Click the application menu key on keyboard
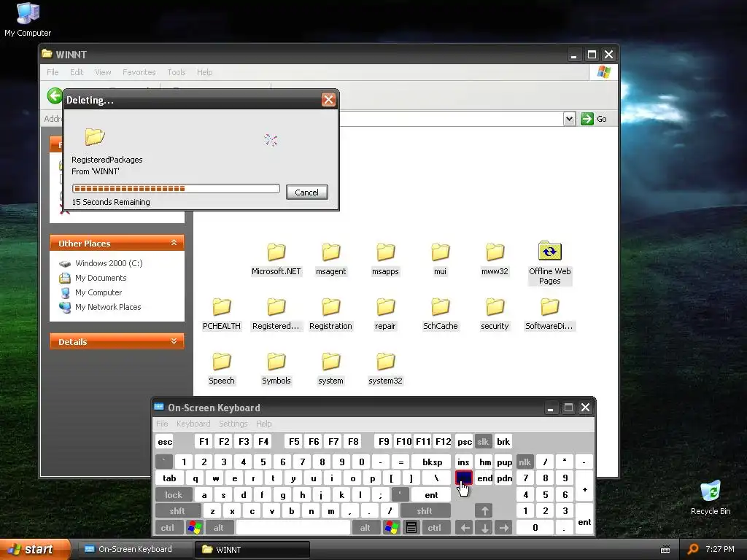Image resolution: width=747 pixels, height=560 pixels. coord(411,527)
